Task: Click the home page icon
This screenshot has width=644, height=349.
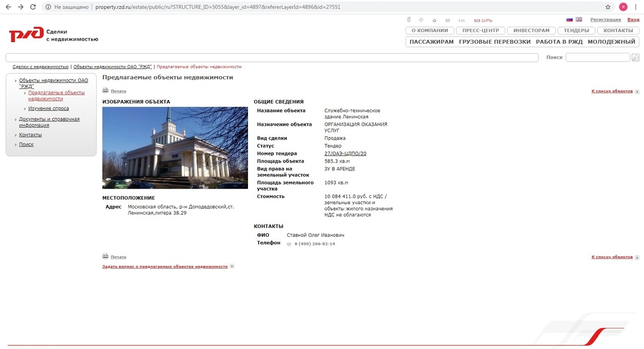Action: [434, 21]
